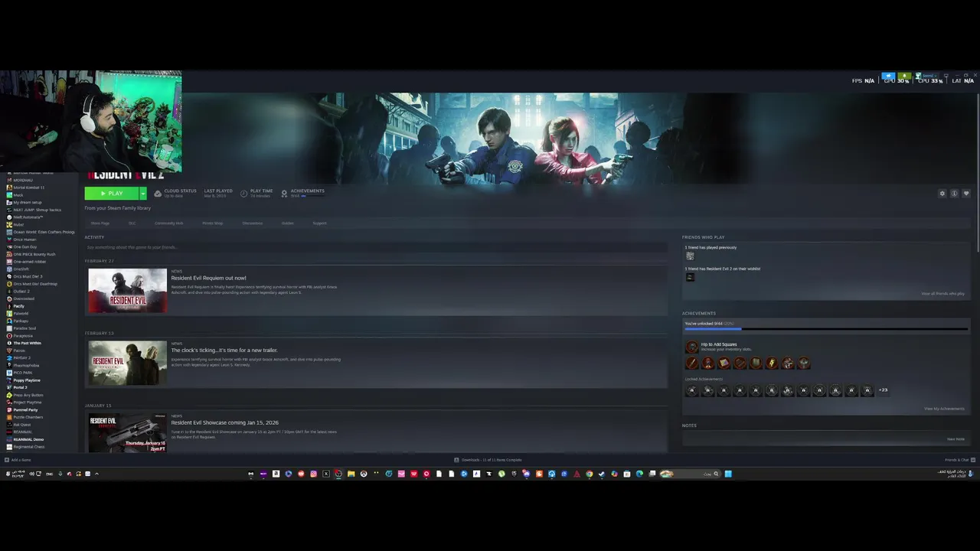This screenshot has height=551, width=980.
Task: Click the page scrollbar on right edge
Action: (x=978, y=172)
